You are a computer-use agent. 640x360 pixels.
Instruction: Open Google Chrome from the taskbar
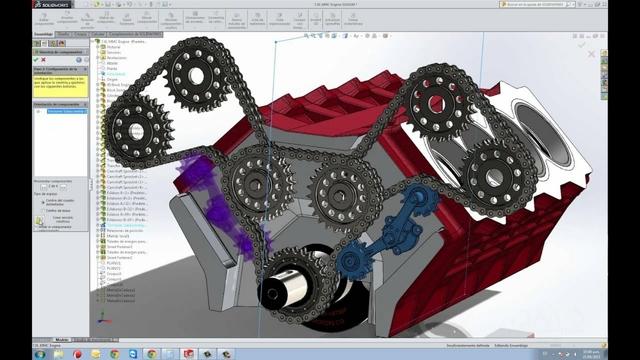(115, 354)
